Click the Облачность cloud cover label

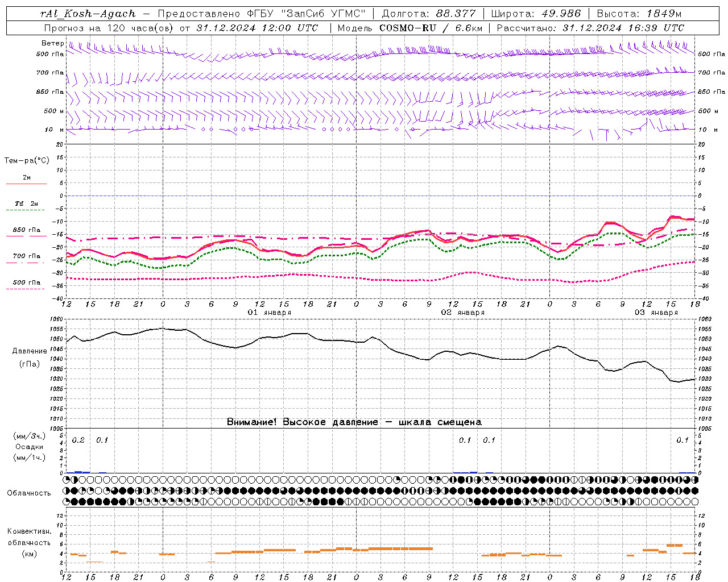tap(29, 493)
